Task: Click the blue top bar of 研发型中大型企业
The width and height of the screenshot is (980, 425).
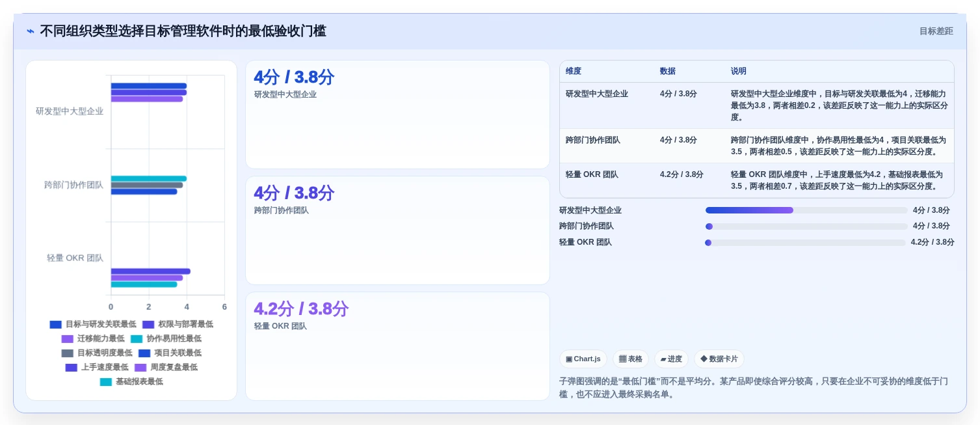Action: click(x=148, y=86)
